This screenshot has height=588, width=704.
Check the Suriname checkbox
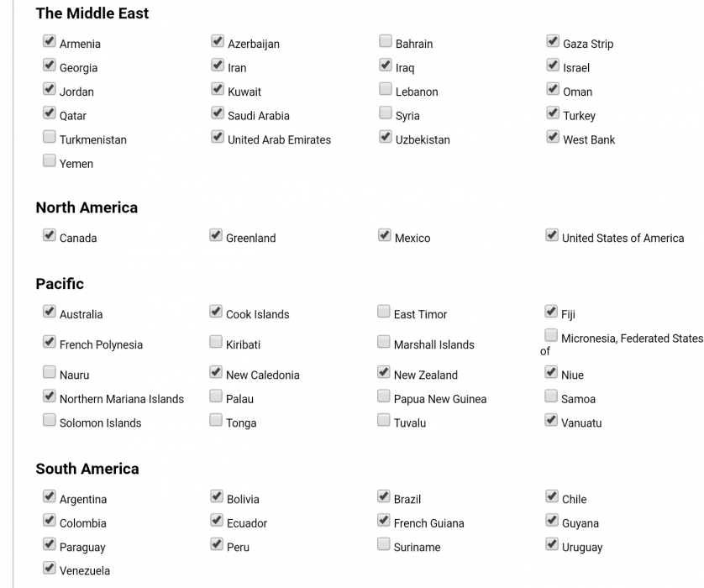coord(383,544)
